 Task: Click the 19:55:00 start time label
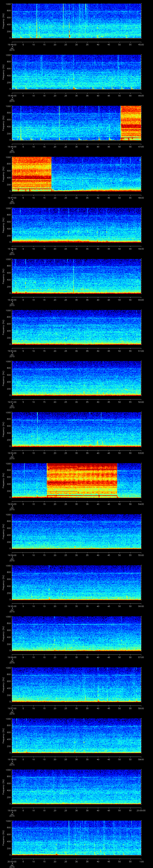12,606
